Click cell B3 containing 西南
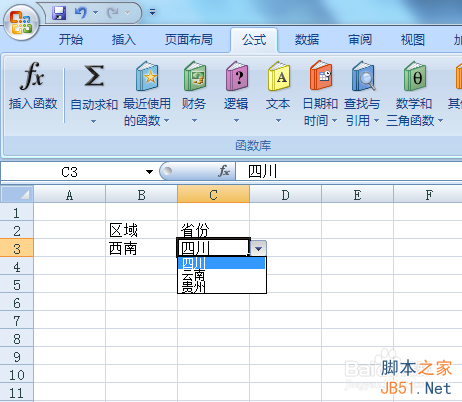This screenshot has width=462, height=402. (x=141, y=248)
